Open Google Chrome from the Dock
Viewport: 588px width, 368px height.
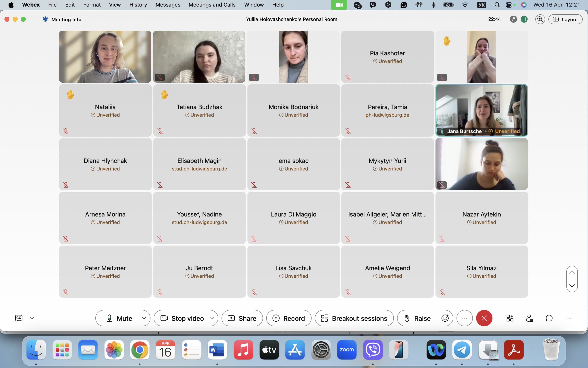pos(139,350)
